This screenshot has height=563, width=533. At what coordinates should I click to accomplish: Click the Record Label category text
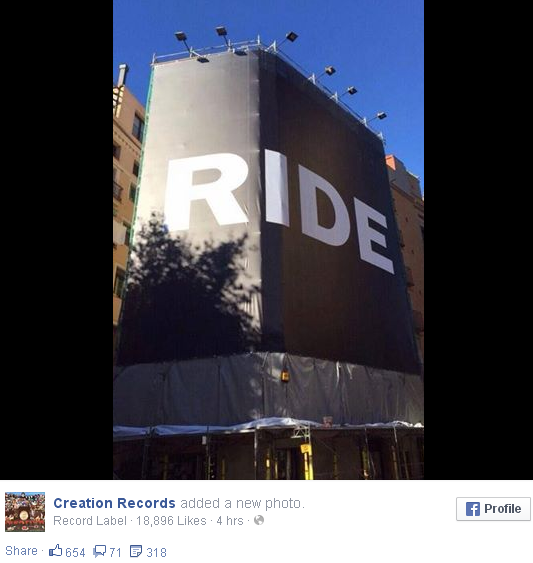90,520
